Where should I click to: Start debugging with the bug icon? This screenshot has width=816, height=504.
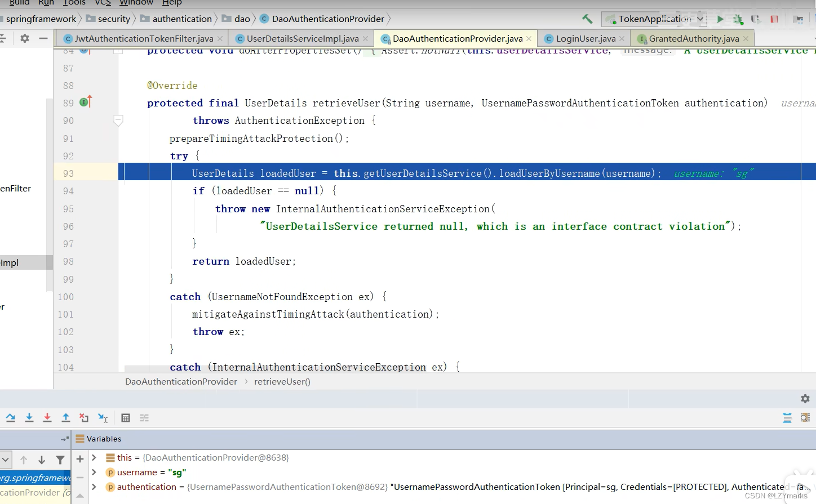(738, 19)
